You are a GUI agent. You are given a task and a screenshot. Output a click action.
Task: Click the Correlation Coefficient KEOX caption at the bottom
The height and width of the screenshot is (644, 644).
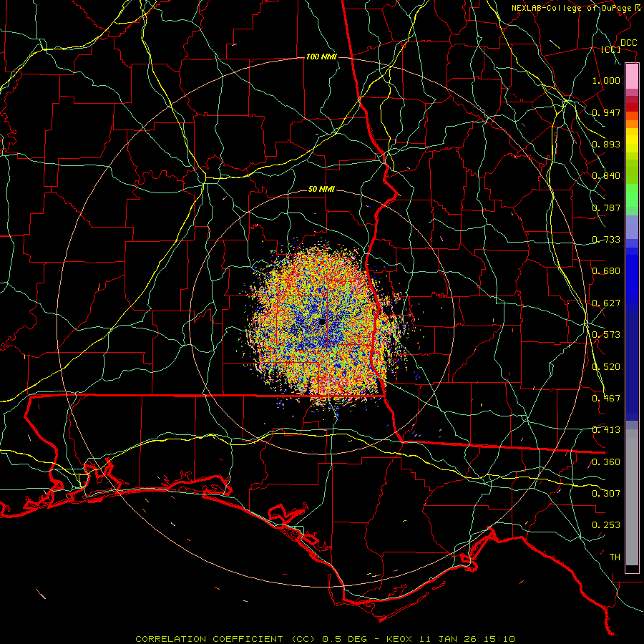click(x=326, y=639)
